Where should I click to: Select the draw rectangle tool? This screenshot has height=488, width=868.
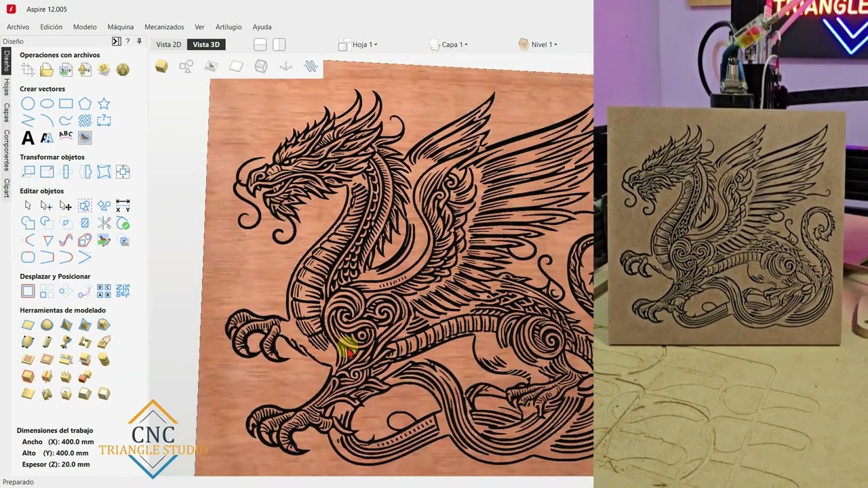tap(66, 104)
